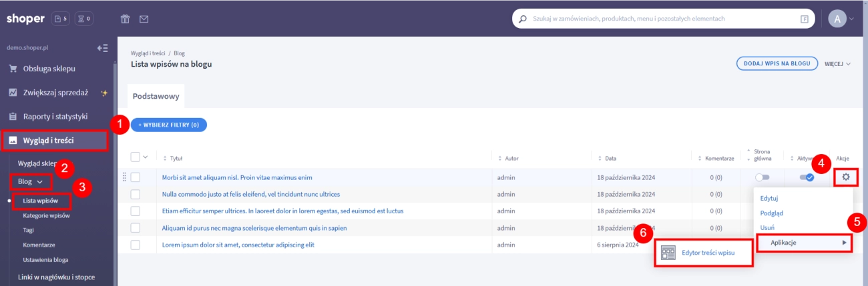This screenshot has height=286, width=868.
Task: Expand the Więcej dropdown
Action: point(838,64)
